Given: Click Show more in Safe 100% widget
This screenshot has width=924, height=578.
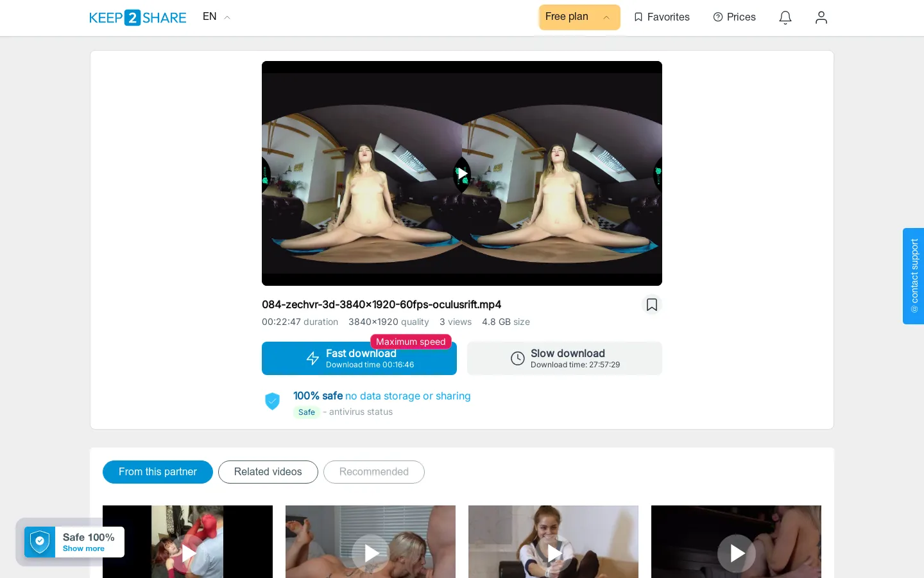Looking at the screenshot, I should tap(83, 548).
